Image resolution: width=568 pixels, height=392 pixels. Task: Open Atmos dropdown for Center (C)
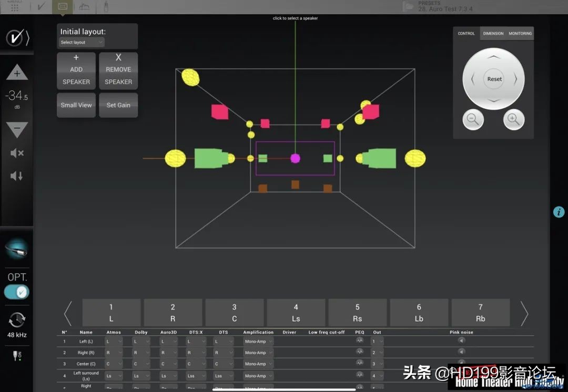(114, 364)
